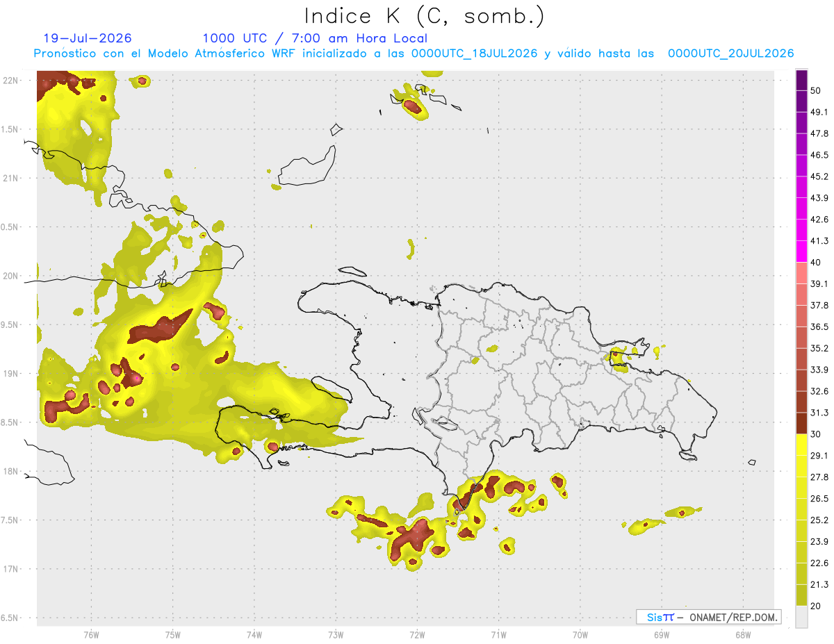Click legend value 49.1
Image resolution: width=834 pixels, height=644 pixels.
(819, 113)
